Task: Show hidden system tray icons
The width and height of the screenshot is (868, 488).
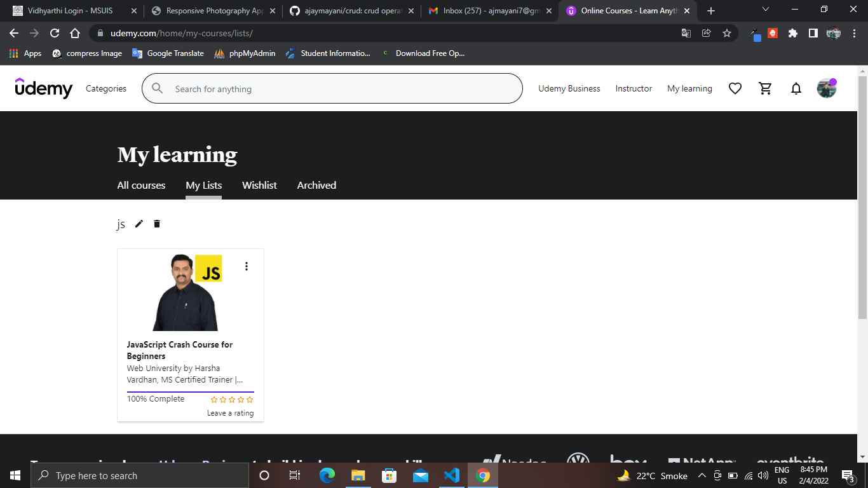Action: [702, 475]
